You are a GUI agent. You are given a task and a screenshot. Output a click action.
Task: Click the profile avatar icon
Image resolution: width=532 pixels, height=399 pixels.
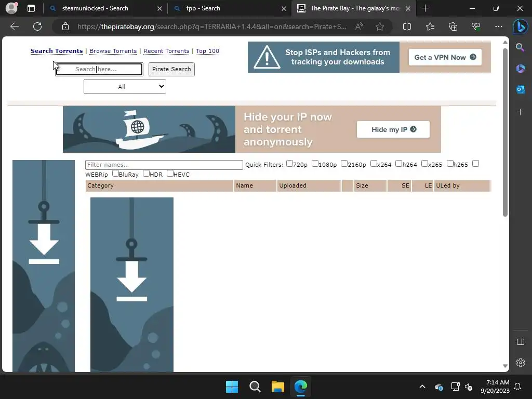click(12, 8)
